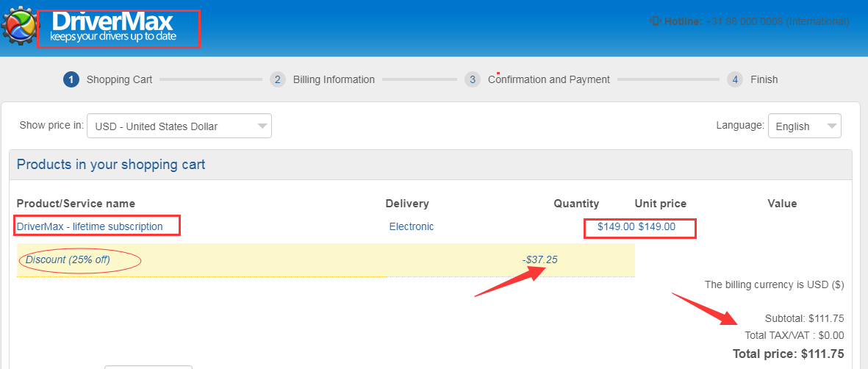Select step 1 Shopping Cart circle
Viewport: 868px width, 369px height.
(71, 79)
